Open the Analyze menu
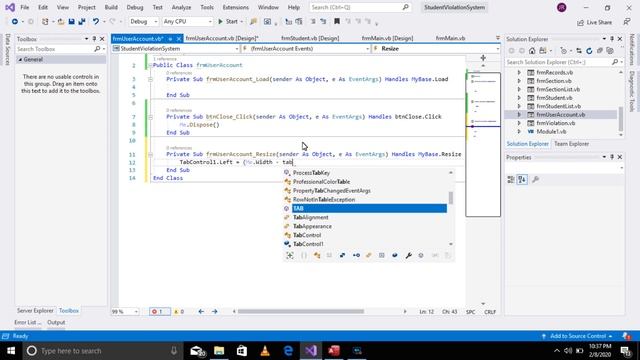640x360 pixels. pos(181,7)
